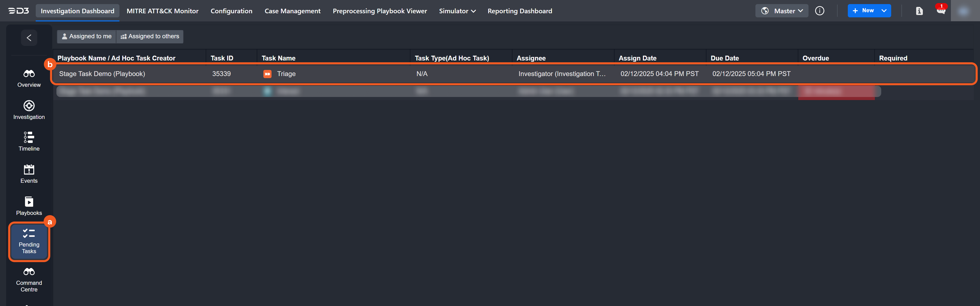The height and width of the screenshot is (306, 980).
Task: Open the Overview sidebar icon
Action: coord(29,78)
